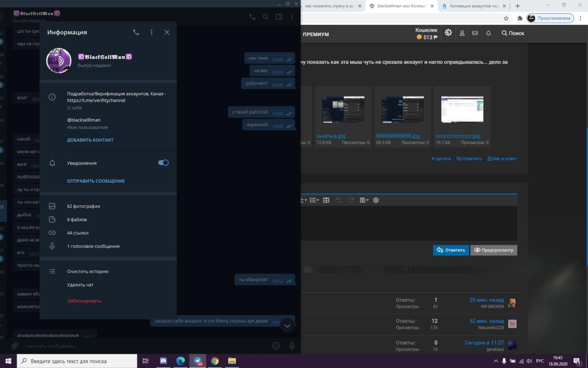Open the Windows Start menu

click(8, 361)
